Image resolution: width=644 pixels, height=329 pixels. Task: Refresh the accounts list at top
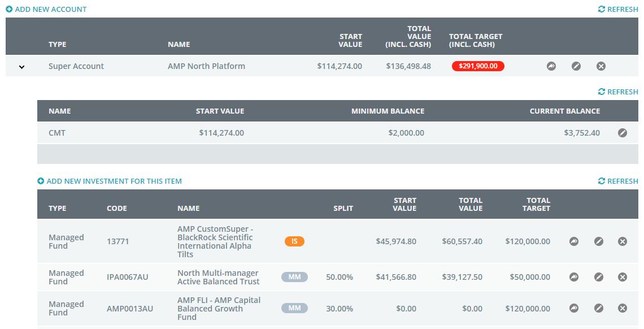click(618, 9)
